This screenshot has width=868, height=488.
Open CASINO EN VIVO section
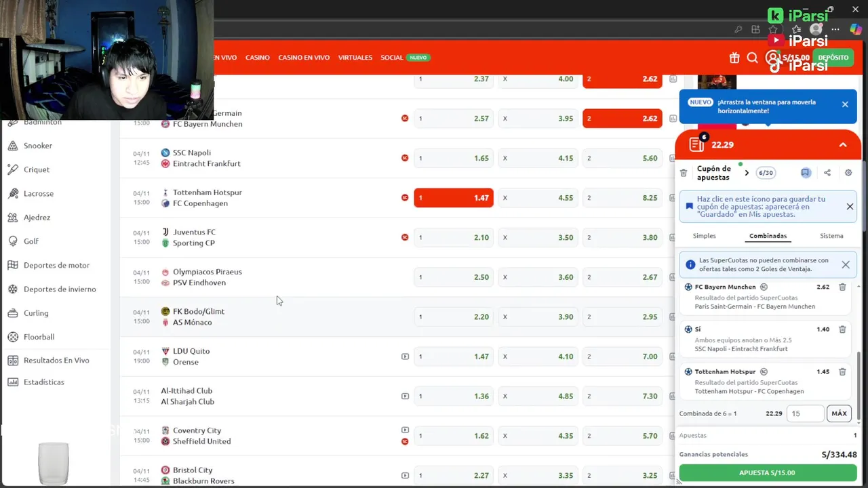[304, 58]
